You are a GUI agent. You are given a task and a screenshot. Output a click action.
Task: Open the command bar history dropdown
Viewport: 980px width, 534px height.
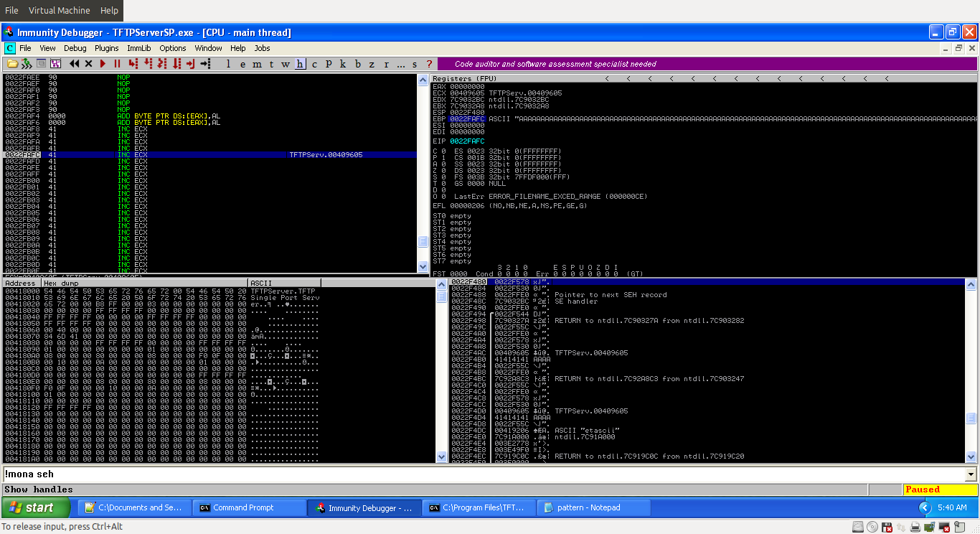point(971,474)
